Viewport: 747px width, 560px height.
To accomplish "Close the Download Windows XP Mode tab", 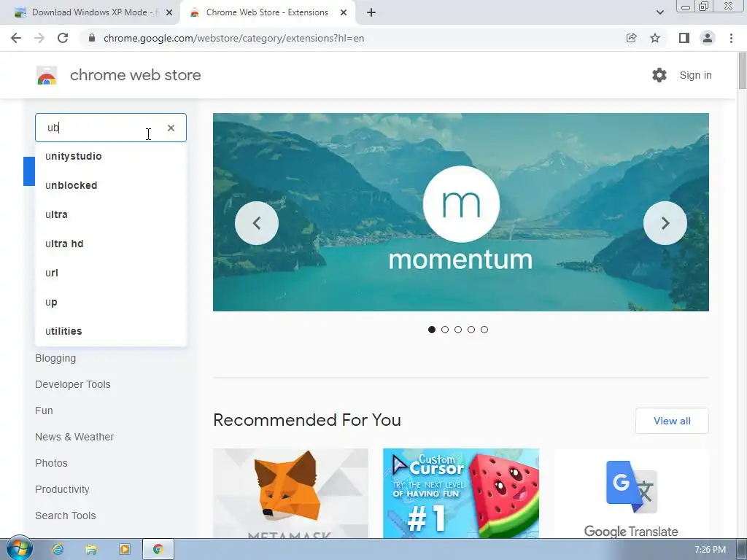I will pyautogui.click(x=169, y=12).
